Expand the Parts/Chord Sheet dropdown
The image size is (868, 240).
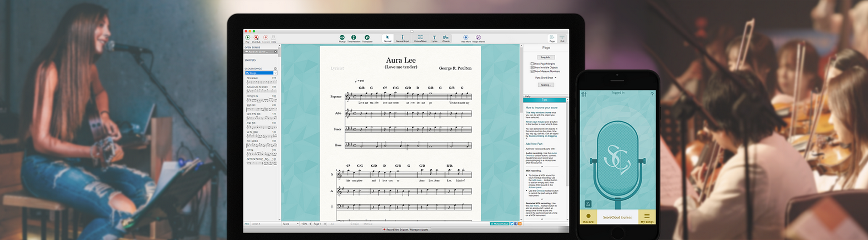(546, 78)
